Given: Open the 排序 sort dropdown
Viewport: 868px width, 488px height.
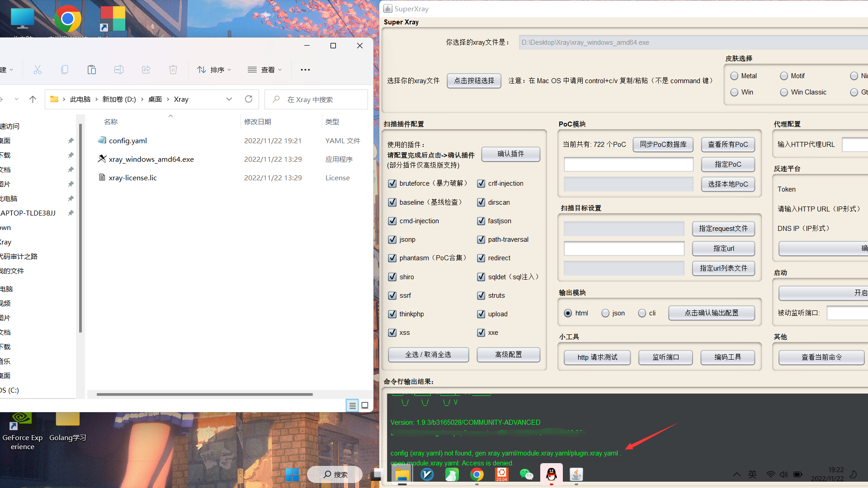Looking at the screenshot, I should pyautogui.click(x=214, y=70).
